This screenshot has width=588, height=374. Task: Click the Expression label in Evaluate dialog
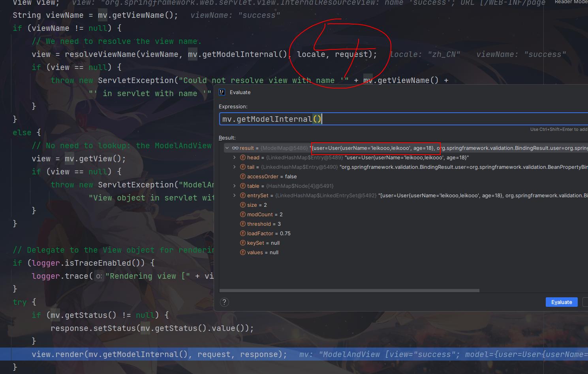tap(233, 106)
